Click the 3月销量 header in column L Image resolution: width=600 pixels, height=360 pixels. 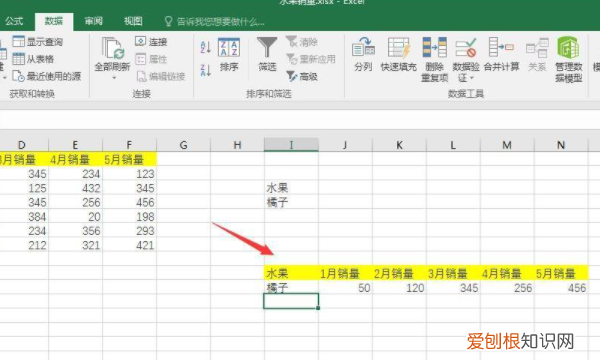click(x=453, y=273)
